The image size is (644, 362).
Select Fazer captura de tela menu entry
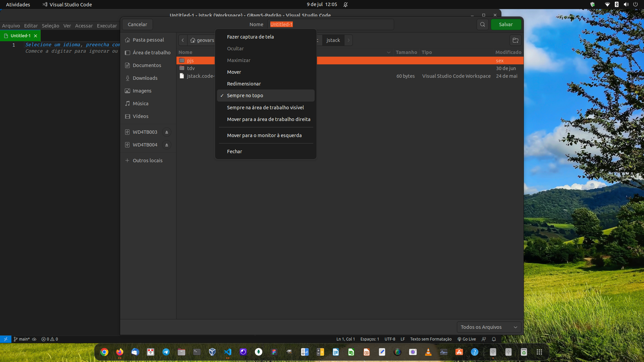pyautogui.click(x=250, y=37)
